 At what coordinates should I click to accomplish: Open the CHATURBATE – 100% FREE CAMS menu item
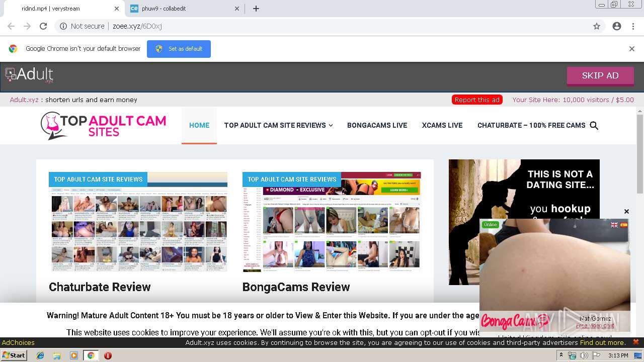tap(531, 125)
